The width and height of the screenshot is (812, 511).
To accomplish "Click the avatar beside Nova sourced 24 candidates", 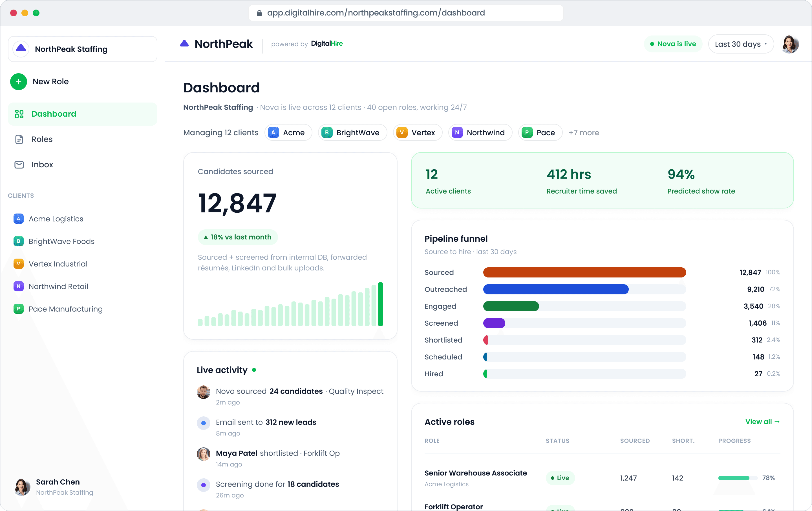I will tap(203, 392).
